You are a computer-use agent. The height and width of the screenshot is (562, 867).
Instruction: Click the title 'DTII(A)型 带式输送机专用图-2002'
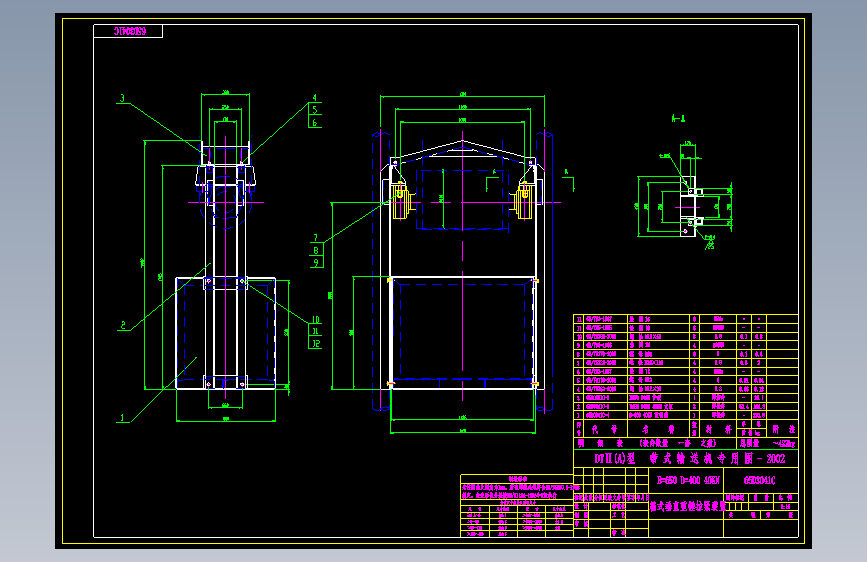click(689, 459)
